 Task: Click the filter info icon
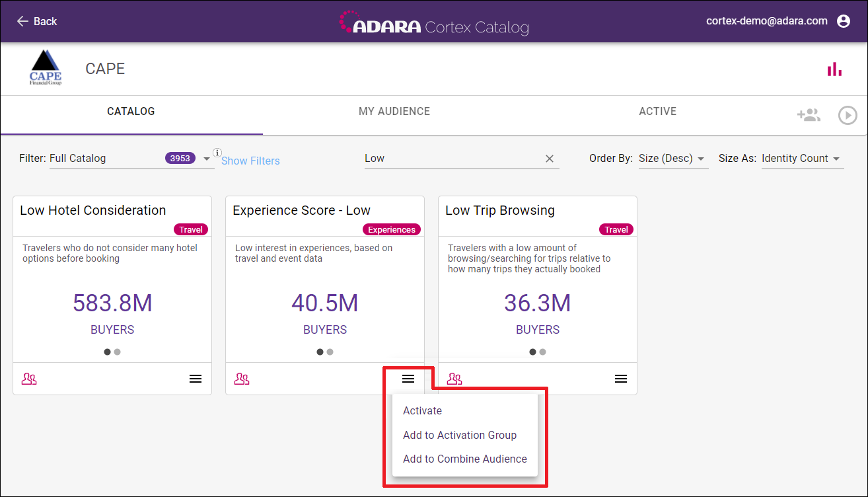(217, 152)
